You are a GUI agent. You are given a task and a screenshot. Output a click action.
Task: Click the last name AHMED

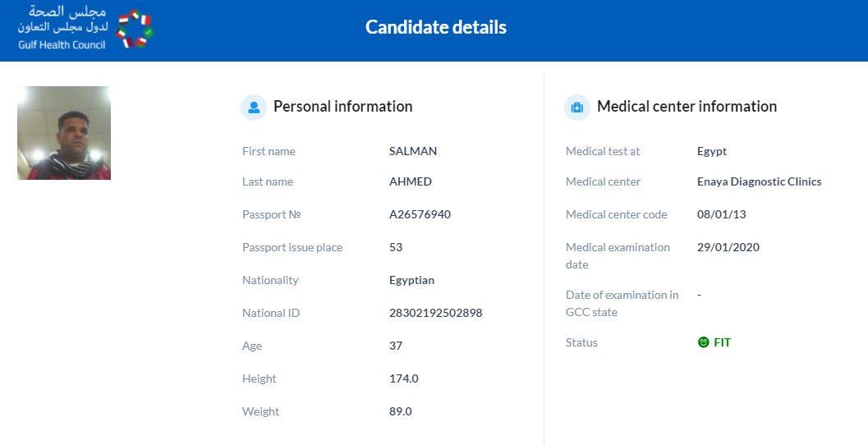tap(411, 181)
